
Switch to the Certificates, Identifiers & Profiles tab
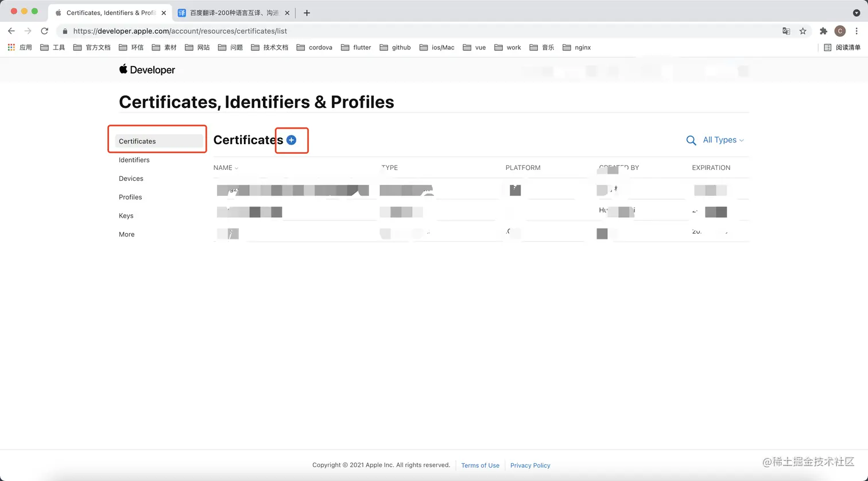[110, 13]
